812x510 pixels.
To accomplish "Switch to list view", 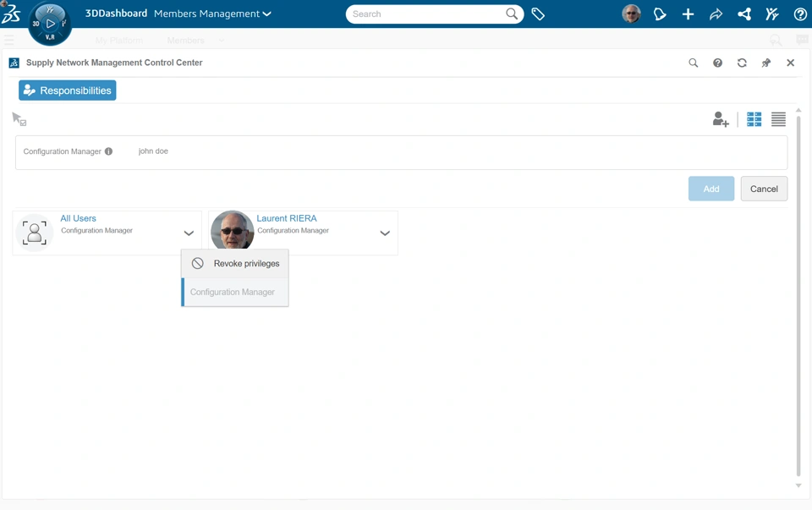I will [x=778, y=119].
